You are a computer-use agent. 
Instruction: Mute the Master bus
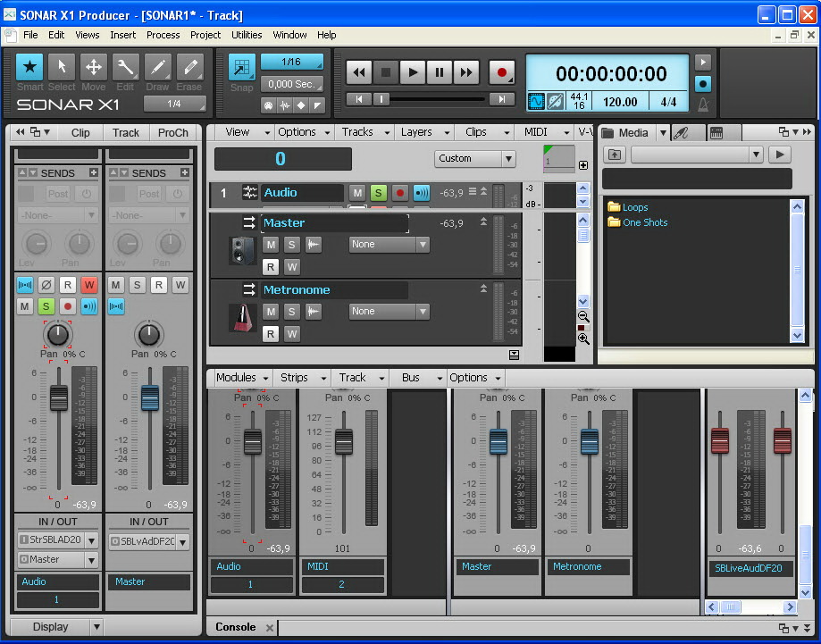click(270, 245)
